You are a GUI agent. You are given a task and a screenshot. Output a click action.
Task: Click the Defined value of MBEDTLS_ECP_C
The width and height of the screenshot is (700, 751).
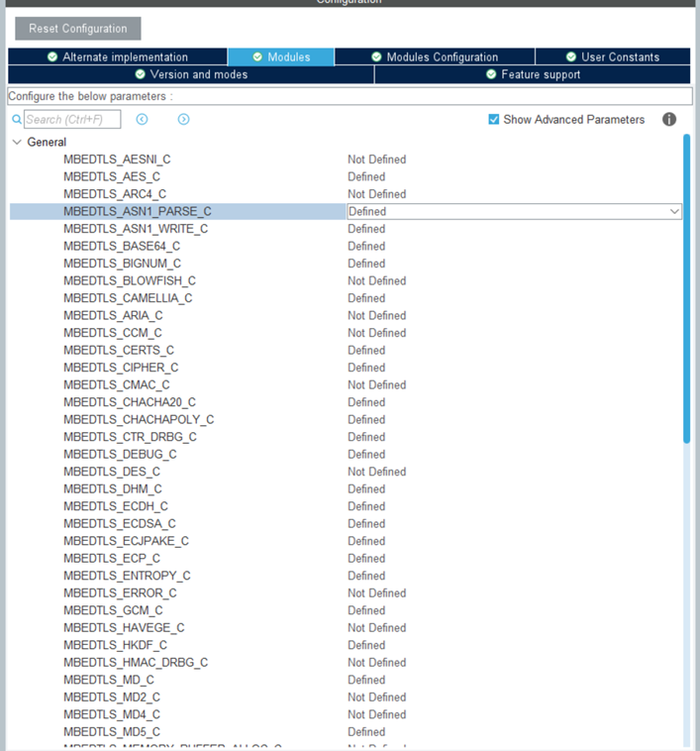(366, 559)
